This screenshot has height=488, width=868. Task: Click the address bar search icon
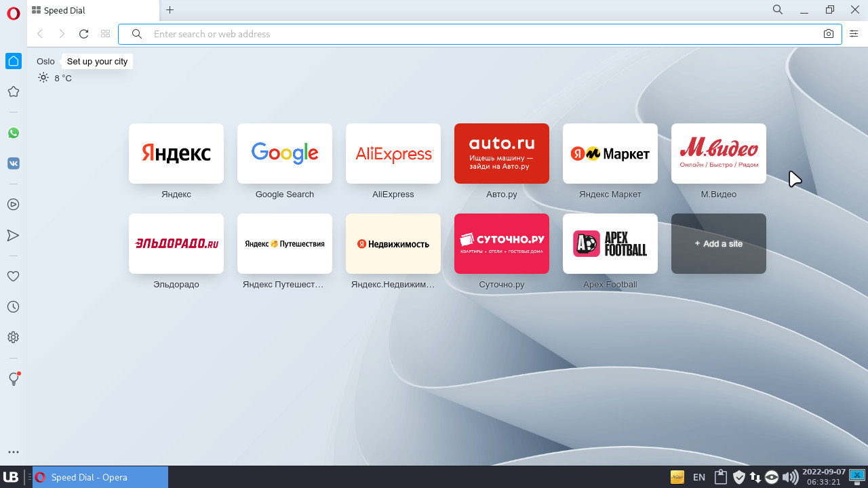(x=137, y=34)
